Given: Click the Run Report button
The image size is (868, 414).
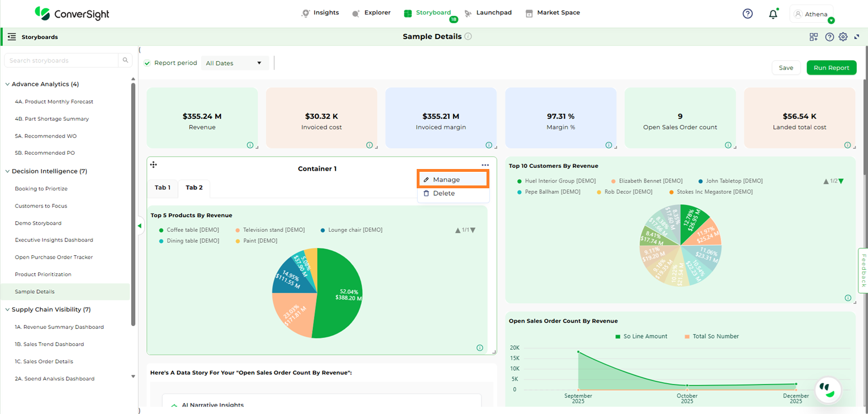Looking at the screenshot, I should [x=831, y=67].
